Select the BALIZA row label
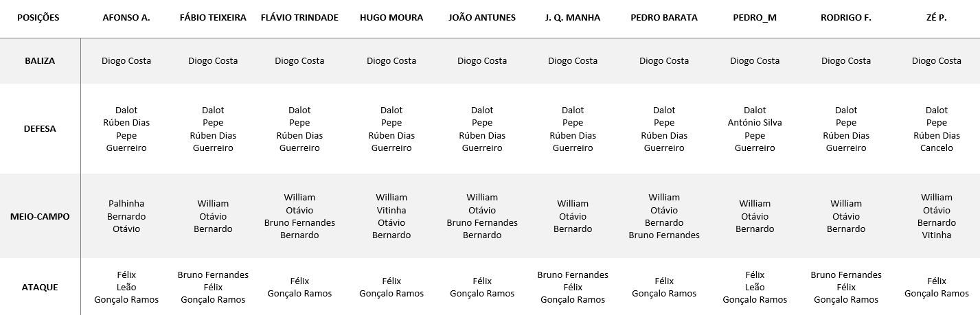This screenshot has width=980, height=315. (40, 60)
